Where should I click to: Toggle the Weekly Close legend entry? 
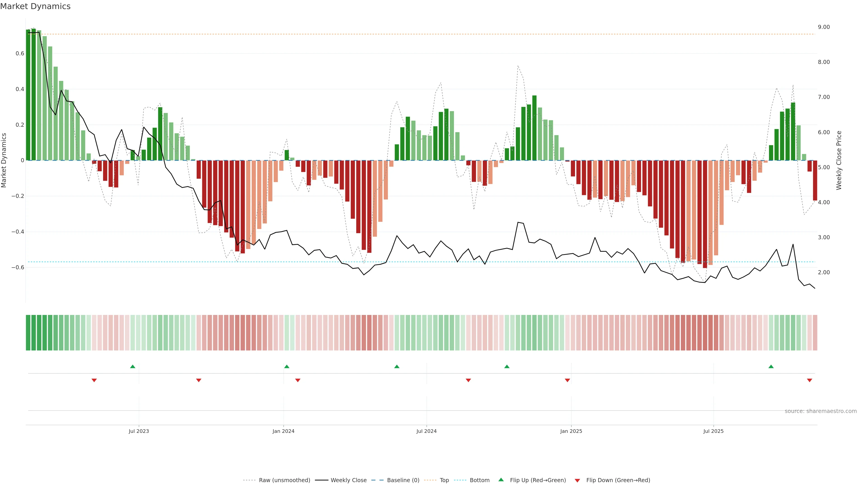click(x=348, y=480)
